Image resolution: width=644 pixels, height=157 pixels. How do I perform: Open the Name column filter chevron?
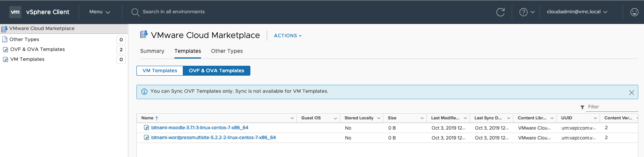292,118
